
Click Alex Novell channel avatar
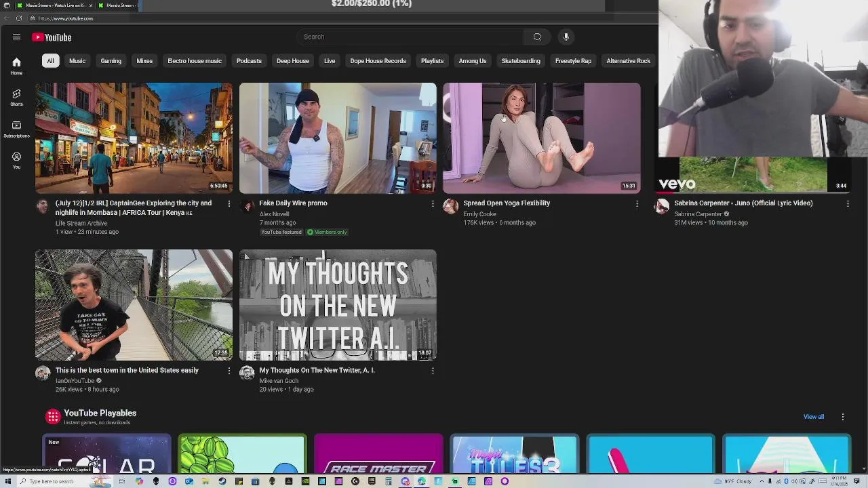(247, 206)
